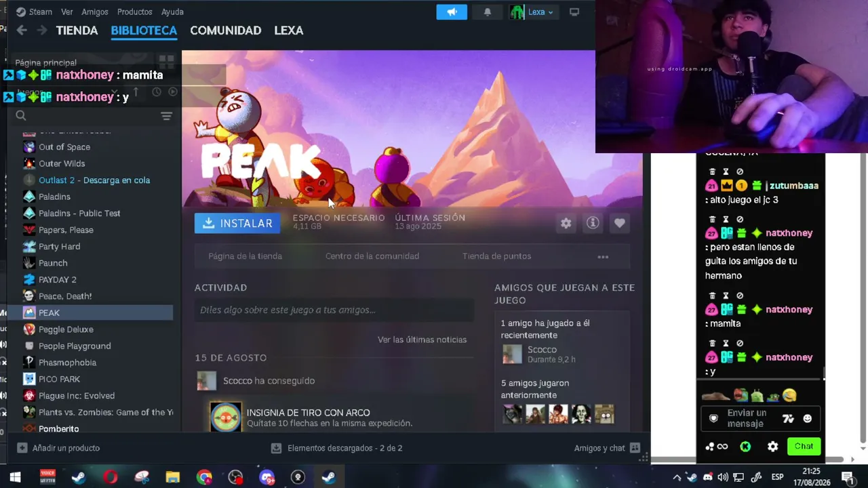Open the Insignia de tiro con arco achievement
This screenshot has width=868, height=488.
[x=308, y=413]
